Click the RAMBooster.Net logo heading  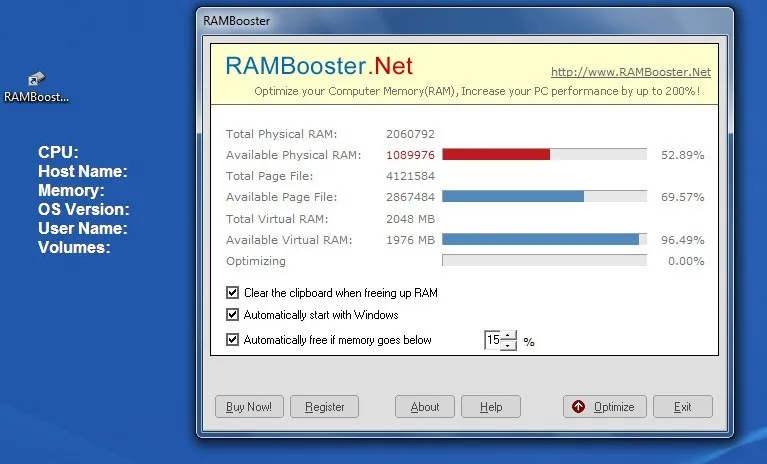point(319,66)
